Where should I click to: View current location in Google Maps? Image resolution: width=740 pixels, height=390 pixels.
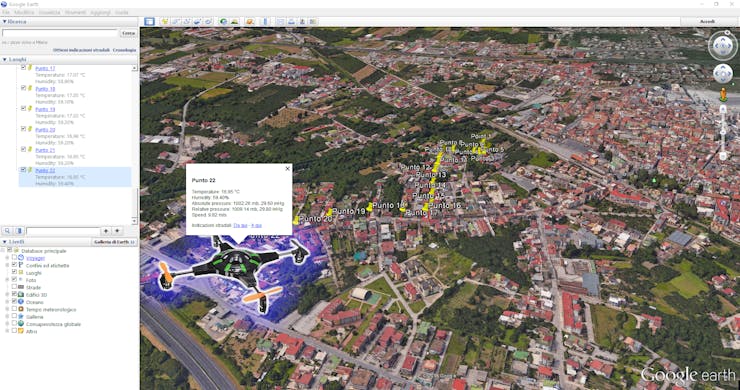[x=313, y=22]
